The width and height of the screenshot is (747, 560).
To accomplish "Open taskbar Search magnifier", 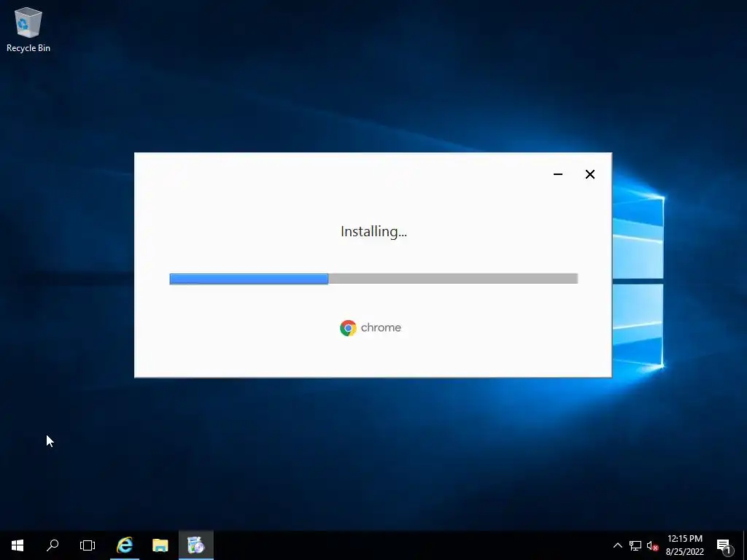I will (x=53, y=545).
